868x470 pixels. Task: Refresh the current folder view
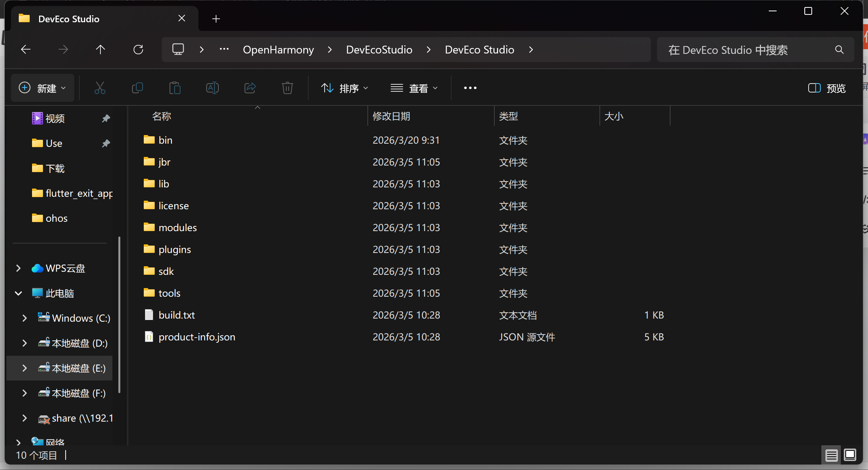[138, 50]
